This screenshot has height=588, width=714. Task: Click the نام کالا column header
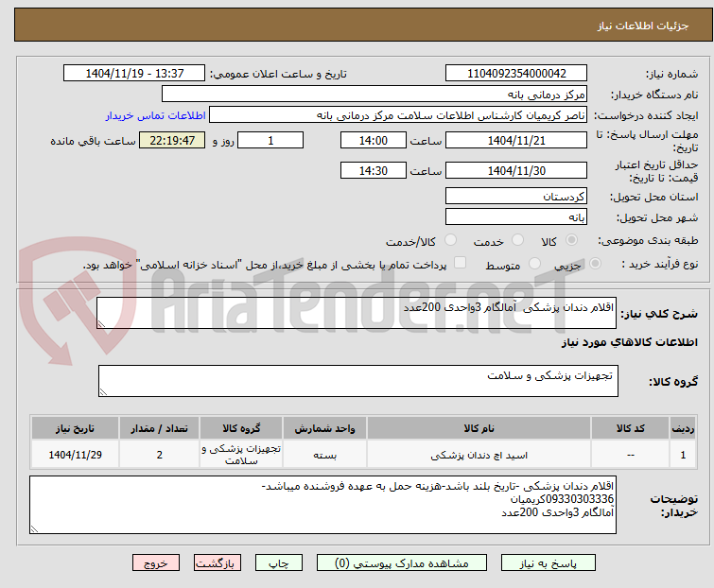(x=479, y=428)
